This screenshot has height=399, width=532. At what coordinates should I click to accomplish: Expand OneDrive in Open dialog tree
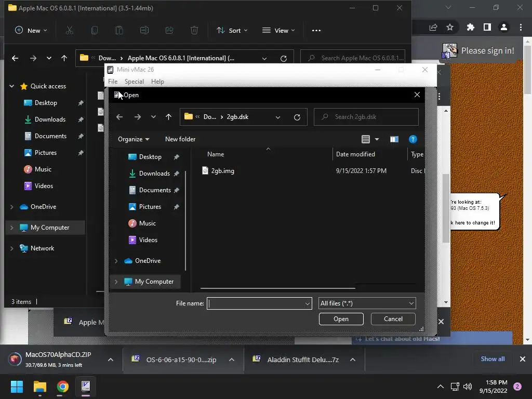[116, 261]
